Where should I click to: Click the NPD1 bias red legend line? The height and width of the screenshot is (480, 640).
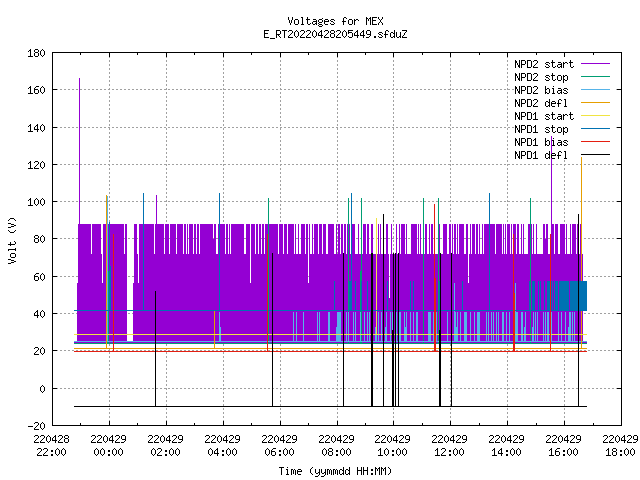point(595,142)
